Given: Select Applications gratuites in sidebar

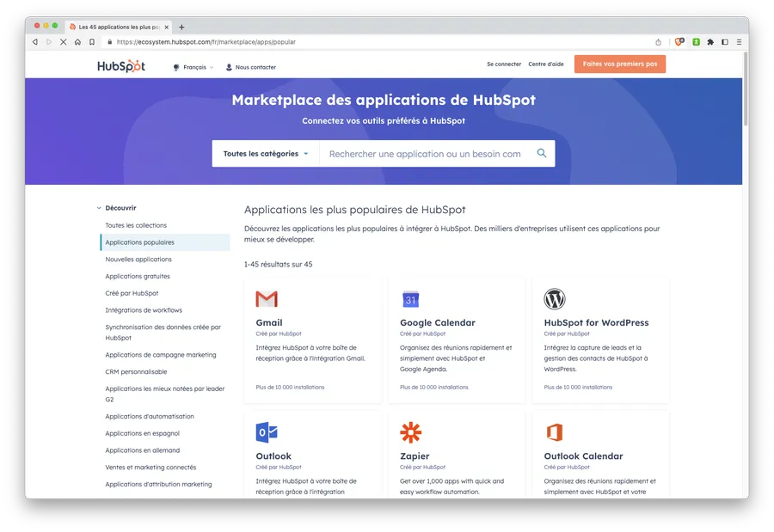Looking at the screenshot, I should click(x=138, y=277).
